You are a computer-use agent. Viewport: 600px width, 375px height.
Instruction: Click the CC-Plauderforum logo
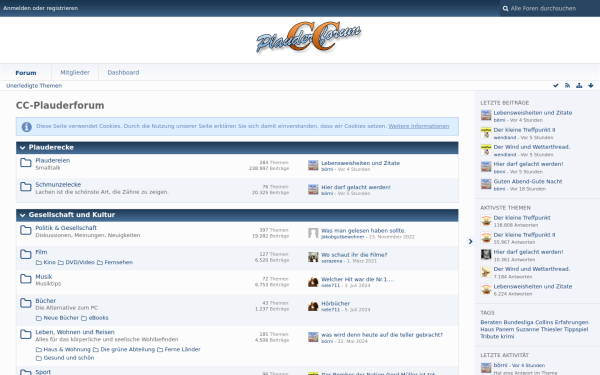pyautogui.click(x=308, y=38)
